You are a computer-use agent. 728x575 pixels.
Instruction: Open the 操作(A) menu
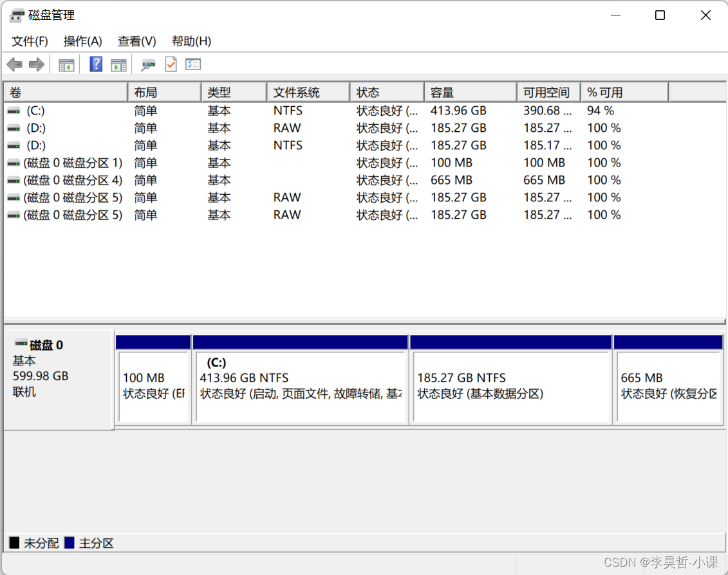tap(82, 41)
